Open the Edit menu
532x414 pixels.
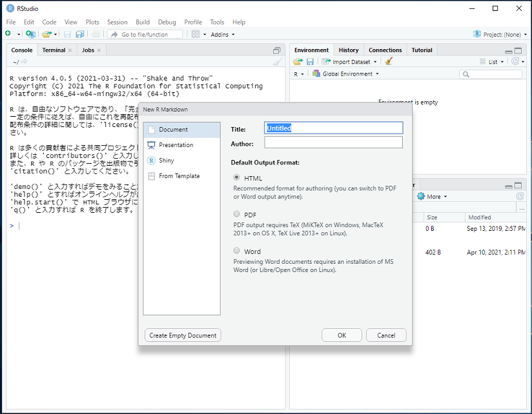point(29,22)
